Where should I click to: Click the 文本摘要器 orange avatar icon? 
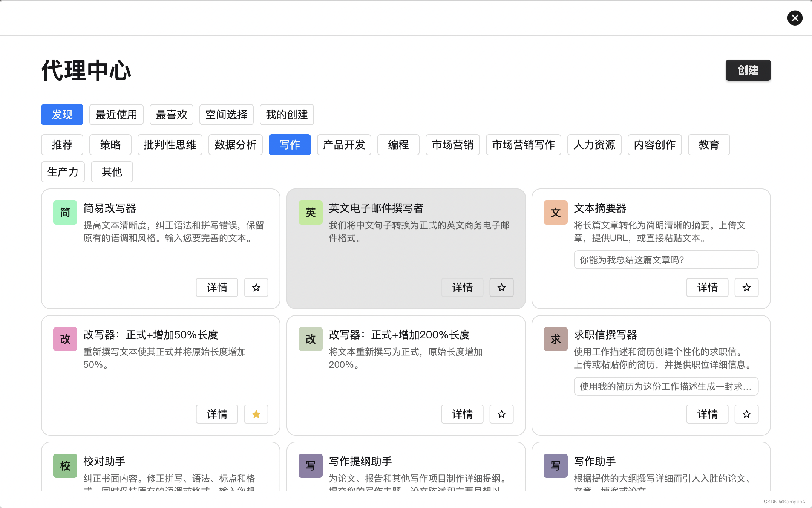tap(555, 213)
